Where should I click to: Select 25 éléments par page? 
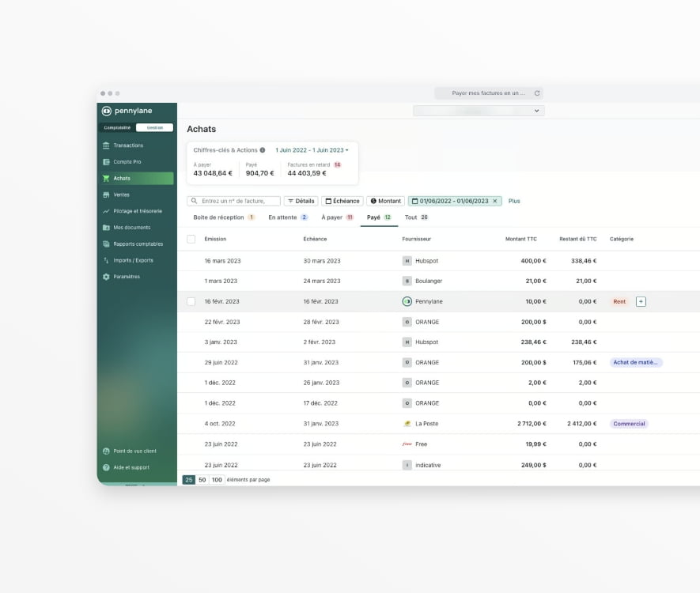point(189,480)
